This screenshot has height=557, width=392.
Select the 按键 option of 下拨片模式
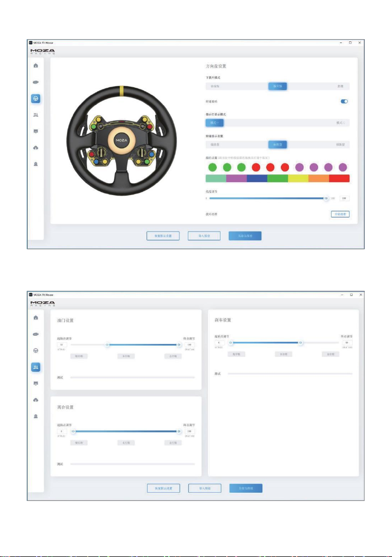coord(340,86)
